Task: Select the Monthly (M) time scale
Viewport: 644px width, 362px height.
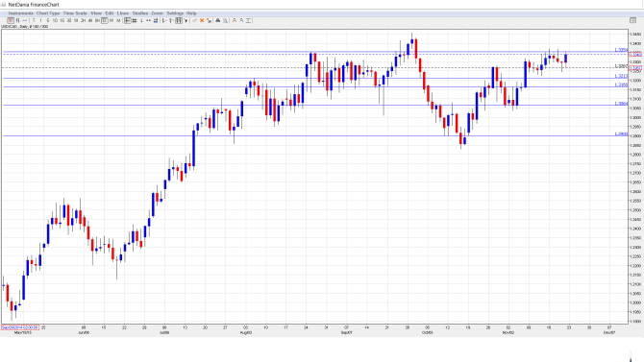Action: [x=118, y=20]
